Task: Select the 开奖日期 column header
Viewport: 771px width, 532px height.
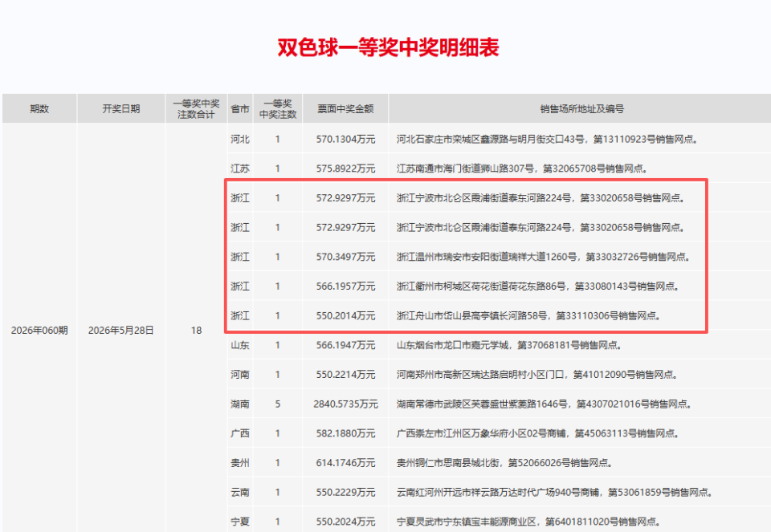Action: coord(121,108)
